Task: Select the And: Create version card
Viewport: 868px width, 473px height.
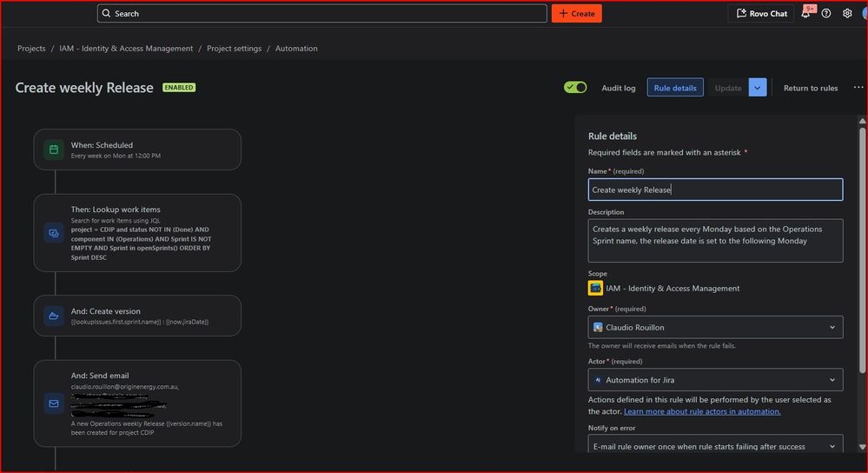Action: pyautogui.click(x=137, y=316)
